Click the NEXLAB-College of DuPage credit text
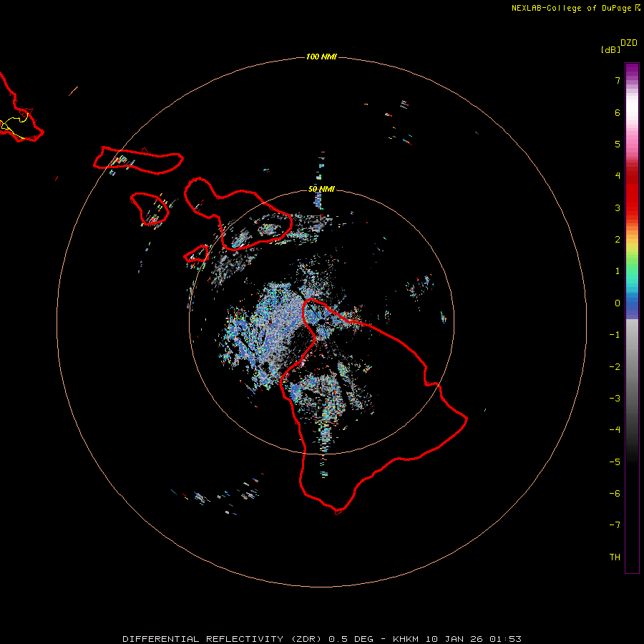The height and width of the screenshot is (644, 644). click(571, 8)
